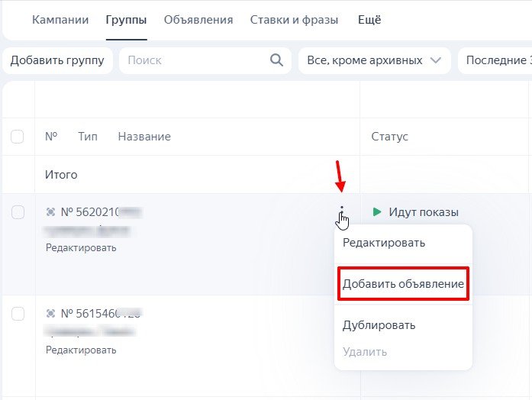Image resolution: width=532 pixels, height=400 pixels.
Task: Click the group type icon beside № 5620210
Action: (x=51, y=212)
